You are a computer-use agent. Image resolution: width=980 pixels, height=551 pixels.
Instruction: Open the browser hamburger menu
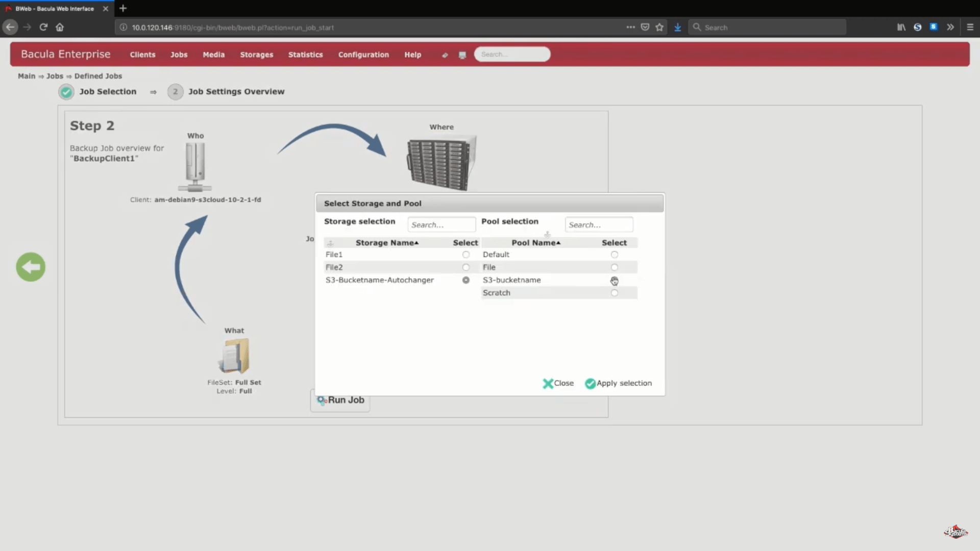970,27
